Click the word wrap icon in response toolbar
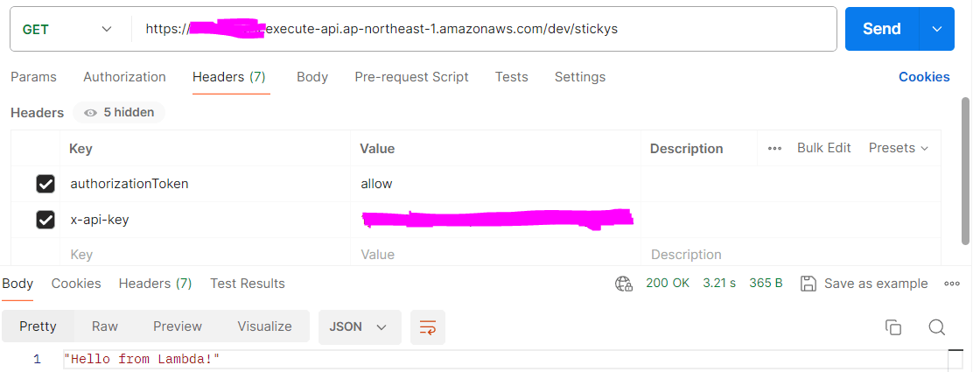 (428, 326)
